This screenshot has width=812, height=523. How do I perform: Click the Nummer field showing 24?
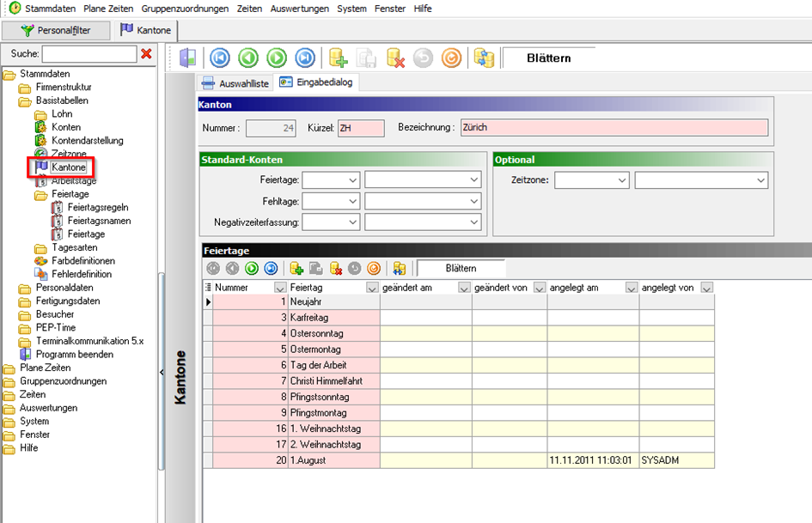[271, 128]
